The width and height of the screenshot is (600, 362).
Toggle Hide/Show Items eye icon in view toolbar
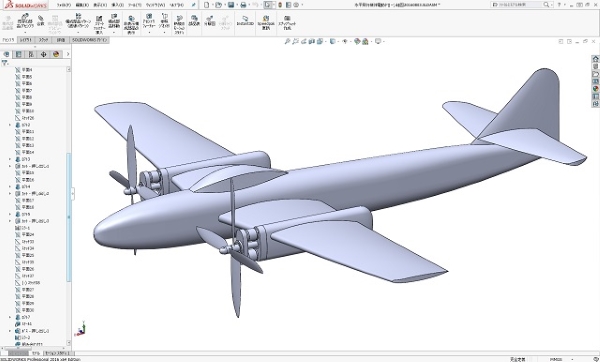point(345,41)
